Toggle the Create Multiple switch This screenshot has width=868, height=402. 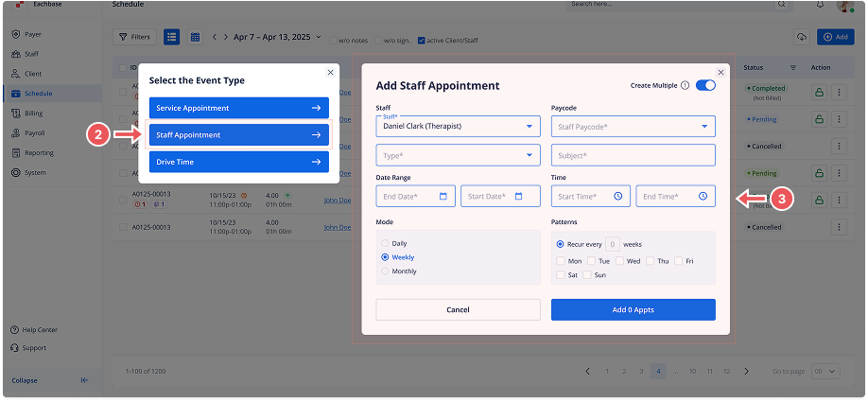click(705, 86)
